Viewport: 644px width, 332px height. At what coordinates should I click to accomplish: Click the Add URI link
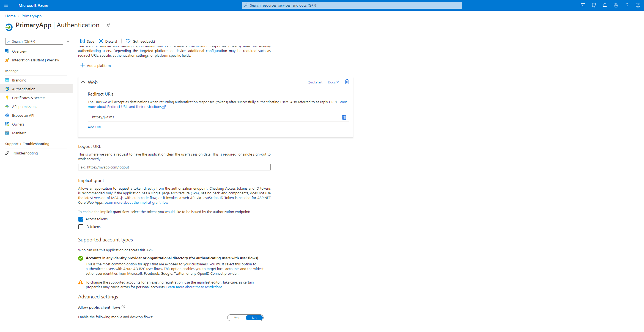click(x=94, y=127)
